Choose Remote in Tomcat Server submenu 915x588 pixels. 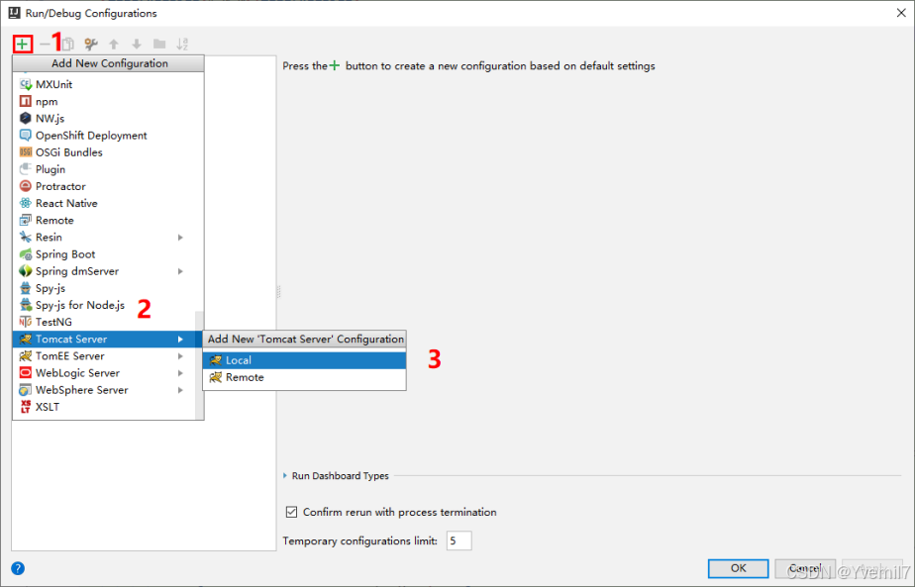[304, 377]
